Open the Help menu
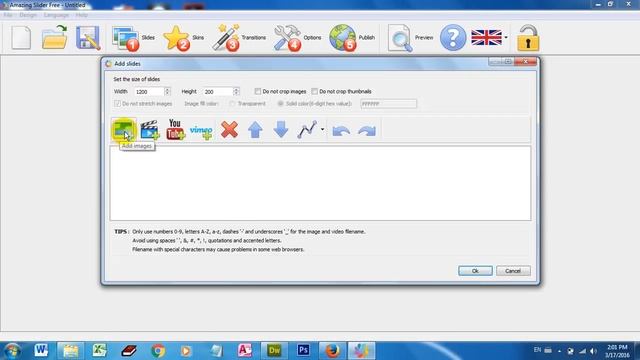 81,15
